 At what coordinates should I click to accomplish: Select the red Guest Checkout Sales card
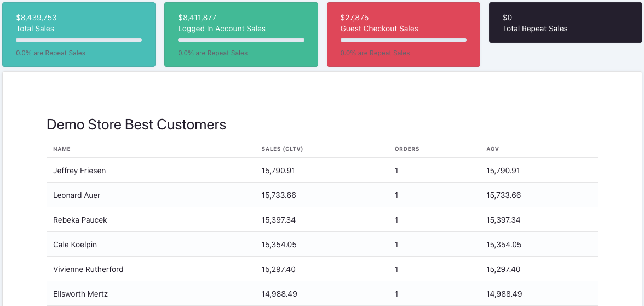point(403,34)
